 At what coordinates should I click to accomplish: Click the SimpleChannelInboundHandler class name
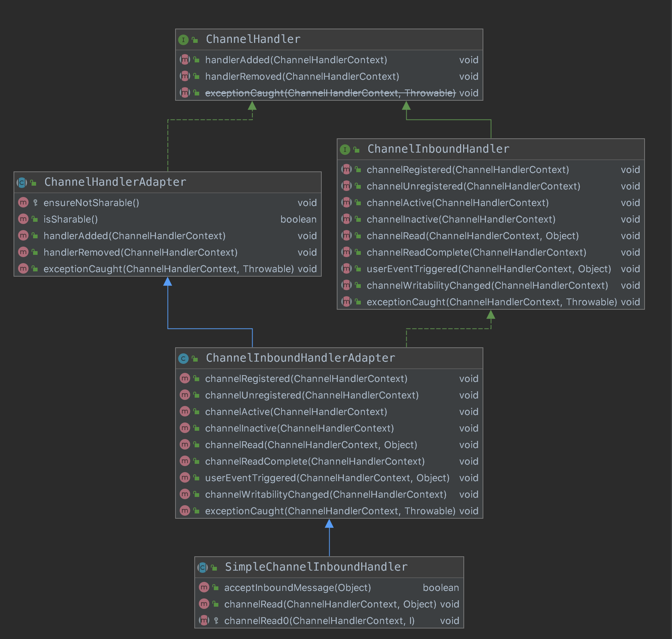[316, 567]
